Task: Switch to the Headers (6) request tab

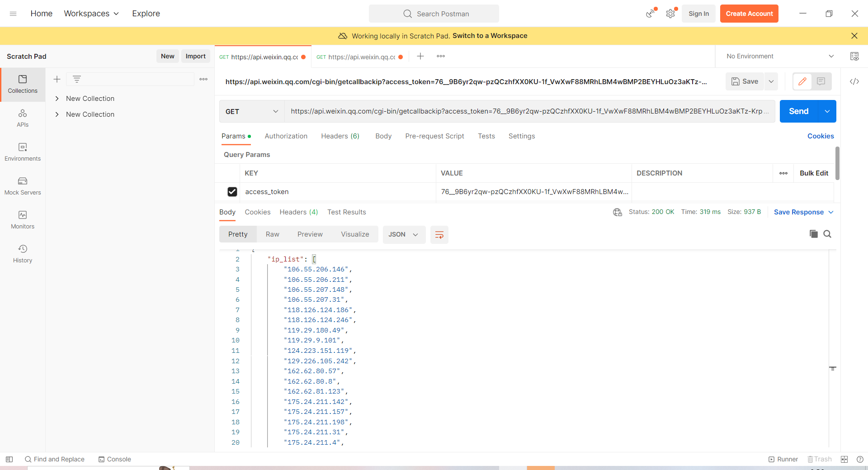Action: (x=340, y=136)
